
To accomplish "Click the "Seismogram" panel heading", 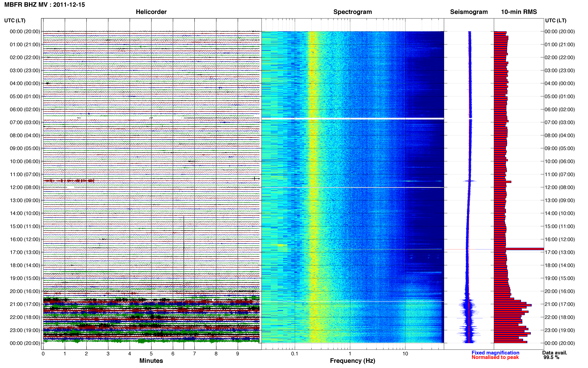I will tap(469, 12).
